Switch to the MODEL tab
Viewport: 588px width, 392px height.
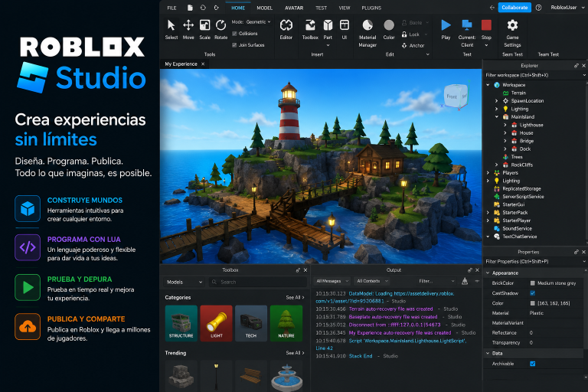click(264, 8)
